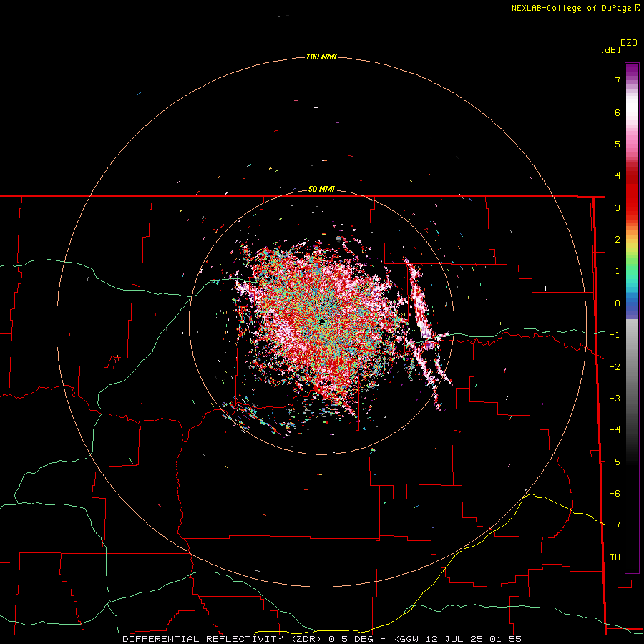Viewport: 644px width, 644px height.
Task: Click the 1 value on the color scale
Action: pos(618,271)
